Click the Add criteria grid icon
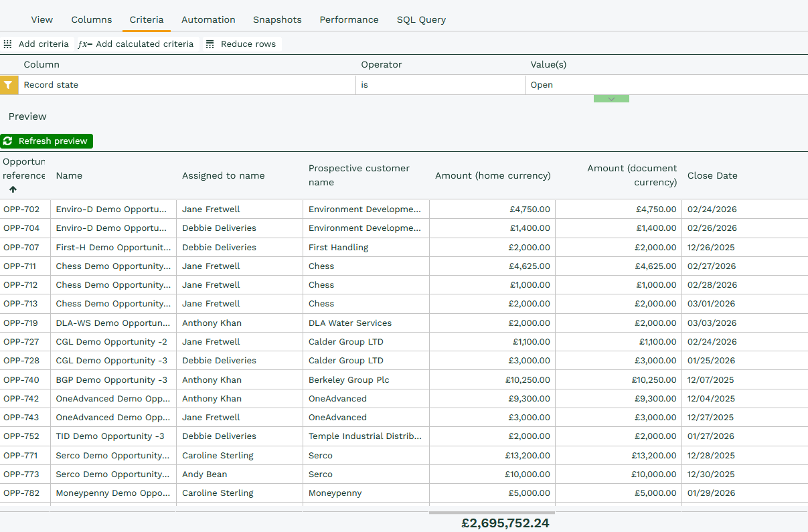Viewport: 808px width, 532px height. click(8, 44)
